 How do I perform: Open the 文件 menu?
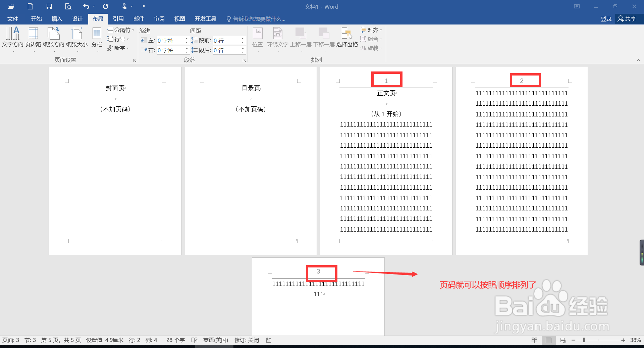[12, 18]
